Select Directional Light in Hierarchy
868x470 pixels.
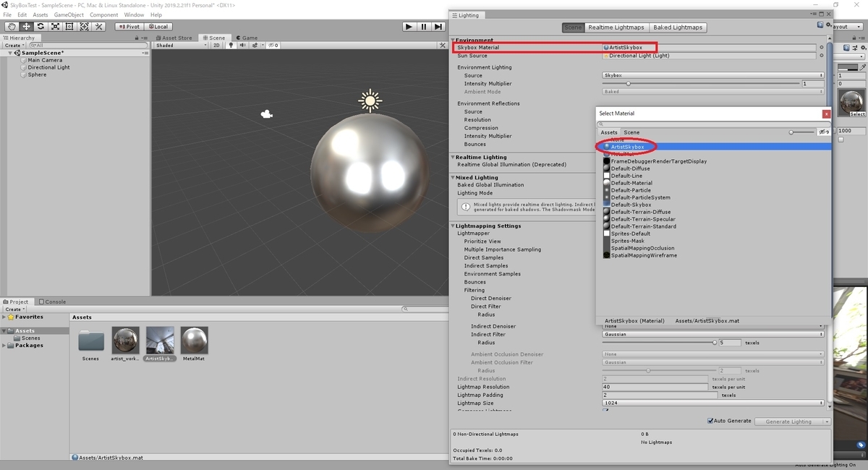pos(48,67)
